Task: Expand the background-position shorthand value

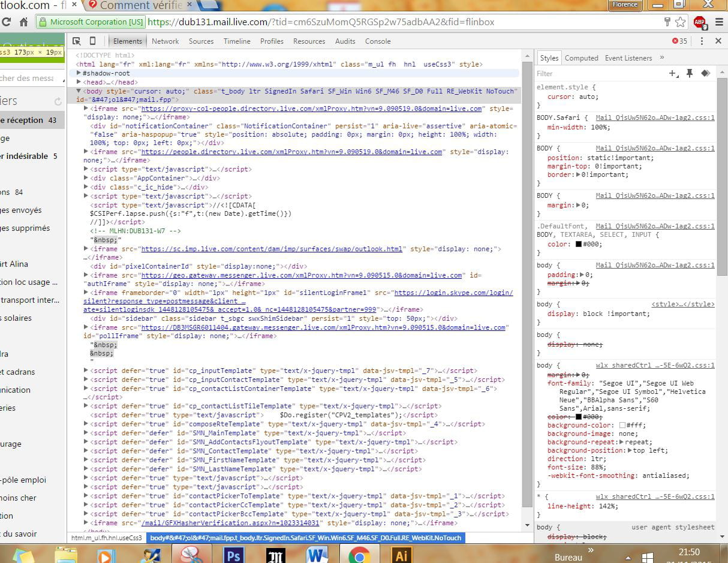Action: coord(630,450)
